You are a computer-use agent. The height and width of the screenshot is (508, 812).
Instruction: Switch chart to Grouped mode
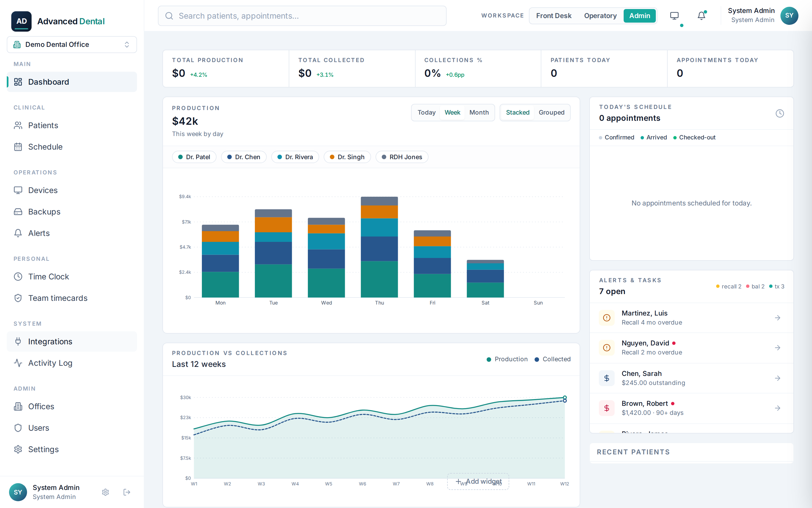[551, 113]
